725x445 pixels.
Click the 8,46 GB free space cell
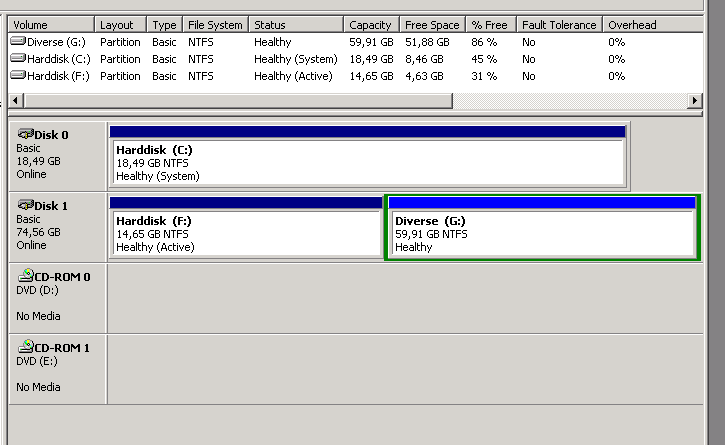pos(424,59)
